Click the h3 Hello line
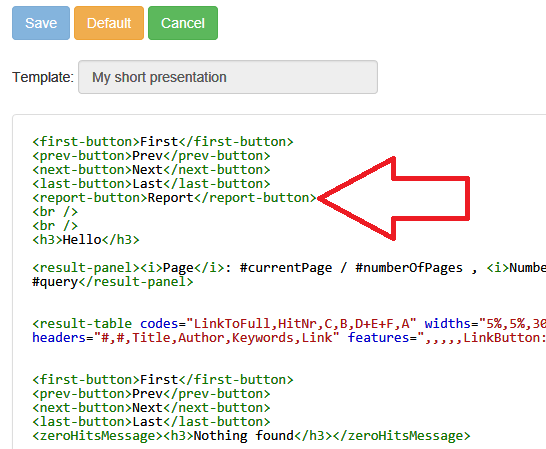Screen dimensions: 546x449 (x=86, y=240)
